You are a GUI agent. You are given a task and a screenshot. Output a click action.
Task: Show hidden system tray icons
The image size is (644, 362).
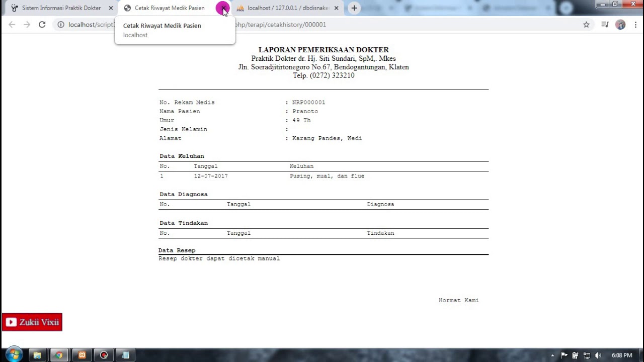552,355
